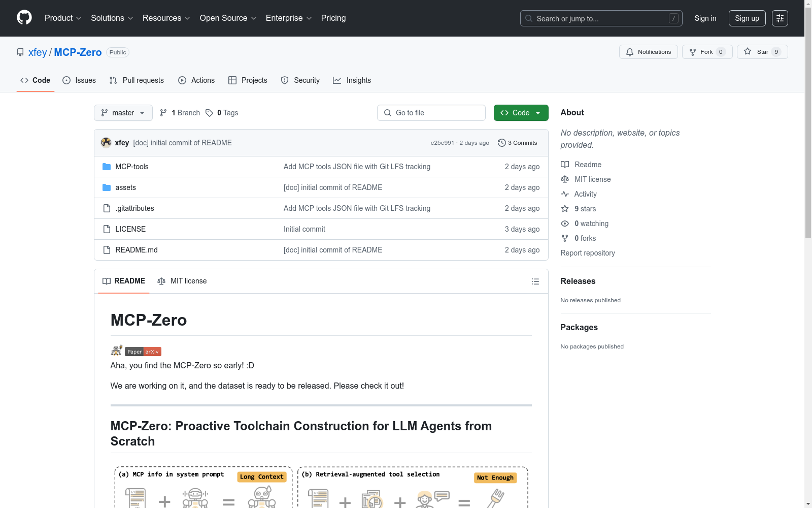Expand the Product menu
This screenshot has width=812, height=508.
click(x=63, y=18)
